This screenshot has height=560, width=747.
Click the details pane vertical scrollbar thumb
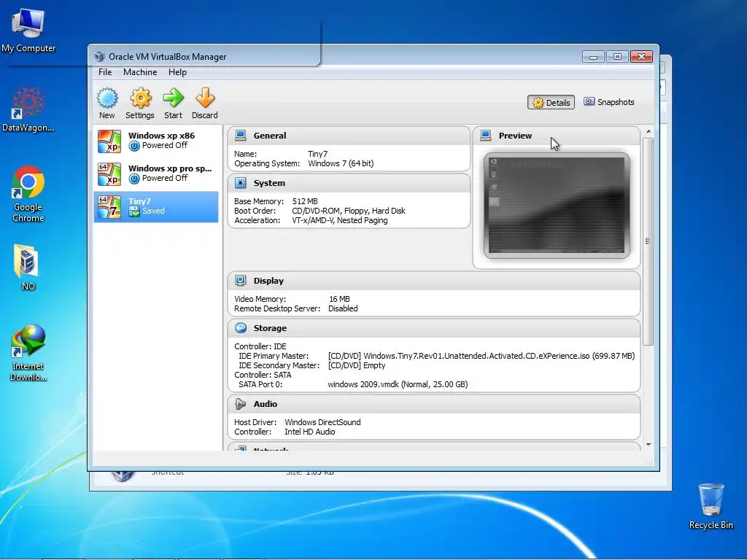click(x=648, y=241)
